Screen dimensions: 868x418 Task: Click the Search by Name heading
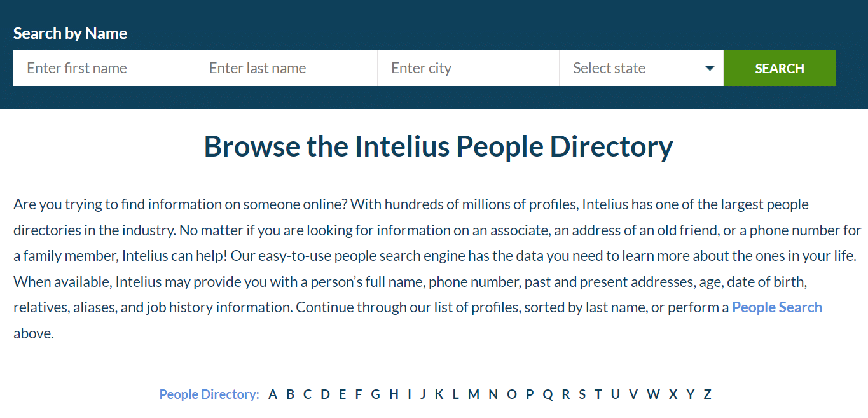coord(70,32)
